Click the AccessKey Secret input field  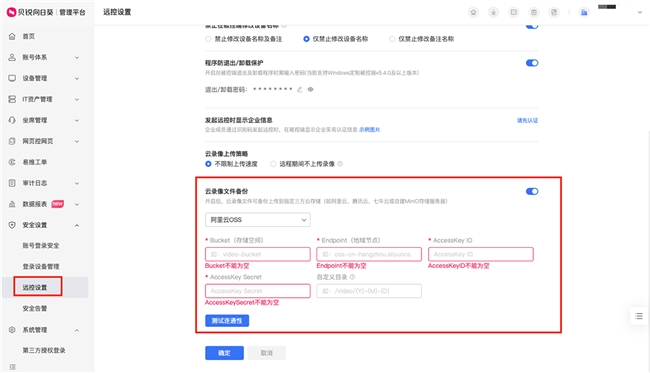pos(257,291)
